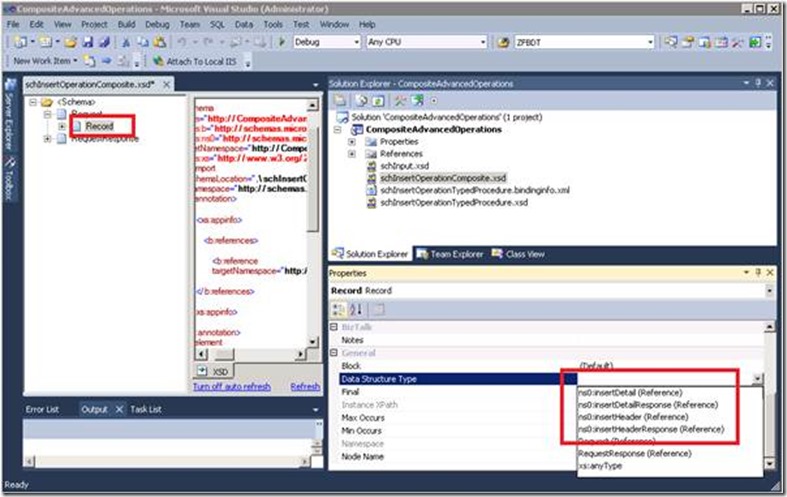Start debugging with the green play icon
This screenshot has height=497, width=787.
pos(282,42)
